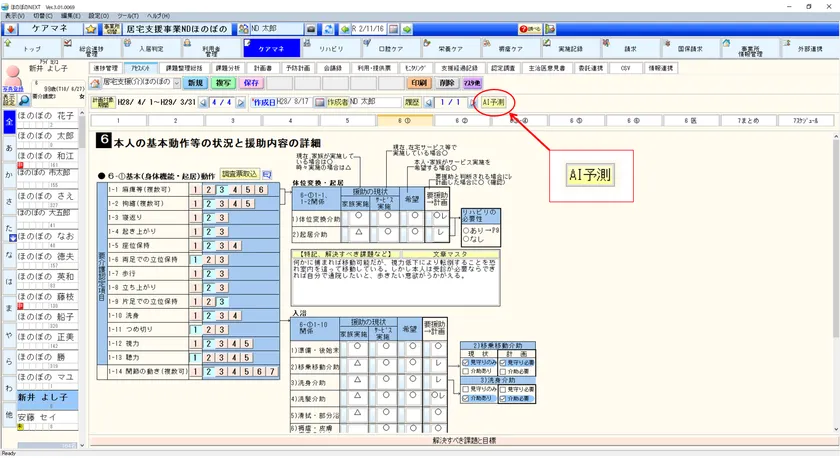
Task: Click the orange 印刷 button
Action: (419, 83)
